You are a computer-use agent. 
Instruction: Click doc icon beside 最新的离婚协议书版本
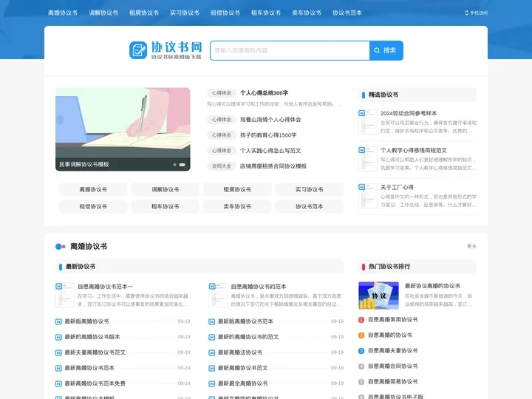click(x=58, y=337)
